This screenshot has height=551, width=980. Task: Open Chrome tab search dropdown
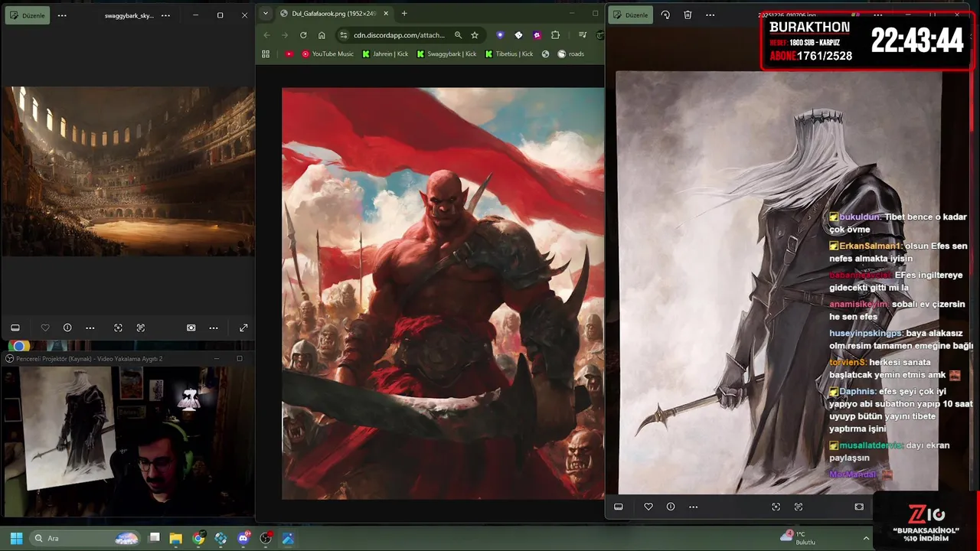266,13
